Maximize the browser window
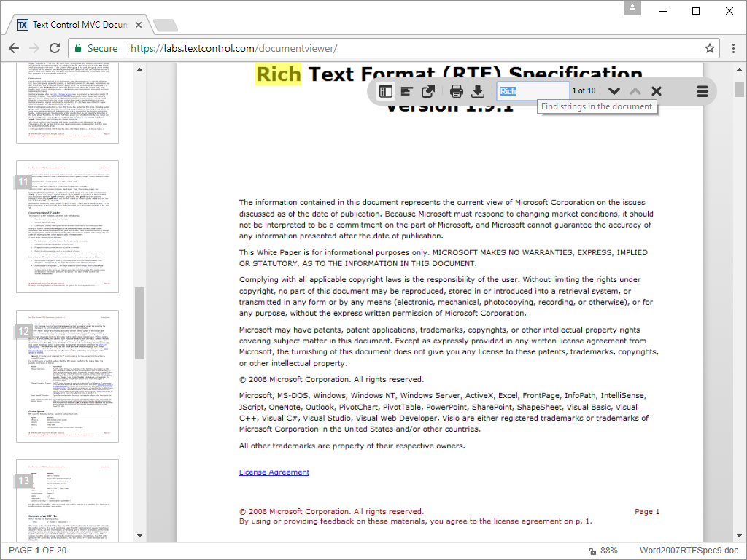The height and width of the screenshot is (560, 747). (x=696, y=11)
